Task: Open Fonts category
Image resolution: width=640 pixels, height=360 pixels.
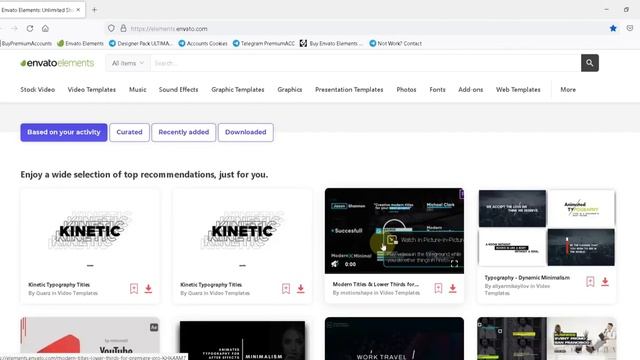Action: coord(437,89)
